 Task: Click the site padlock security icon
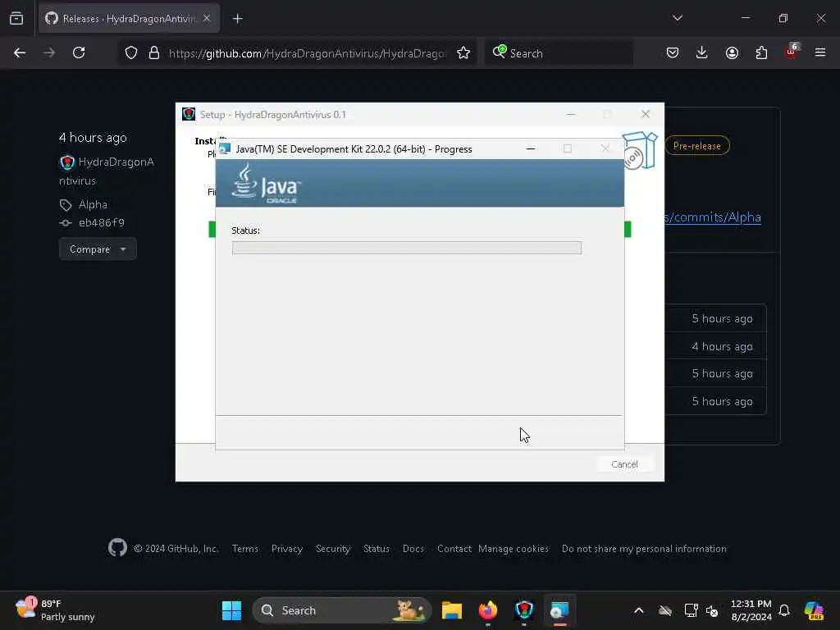153,53
